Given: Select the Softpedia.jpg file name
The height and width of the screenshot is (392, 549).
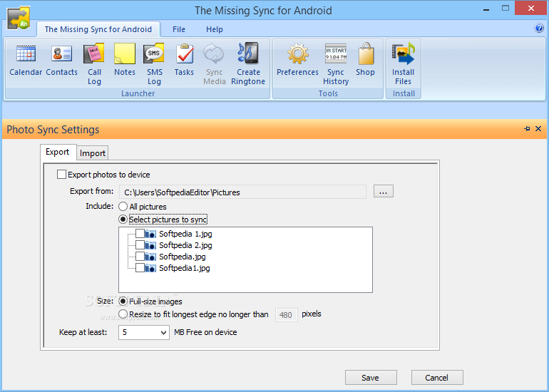Looking at the screenshot, I should pyautogui.click(x=183, y=257).
